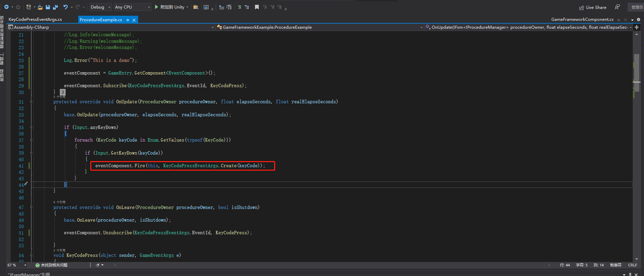Viewport: 644px width, 276px height.
Task: Pin the ProcedureExample.cs tab
Action: click(128, 20)
